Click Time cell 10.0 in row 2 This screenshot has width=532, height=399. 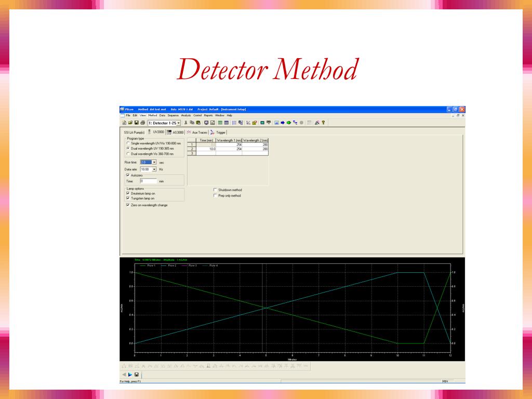point(206,149)
